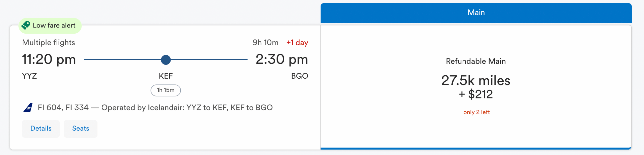Viewport: 644px width, 155px height.
Task: Open the Seats button
Action: (80, 129)
